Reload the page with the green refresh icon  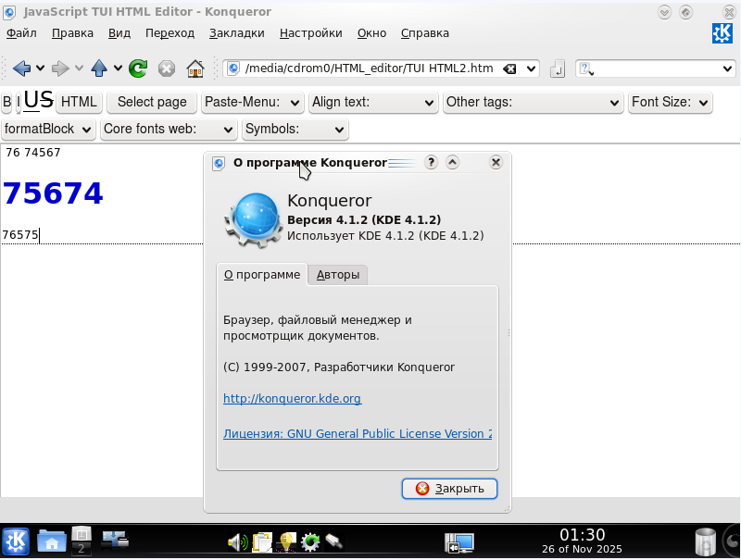tap(138, 68)
